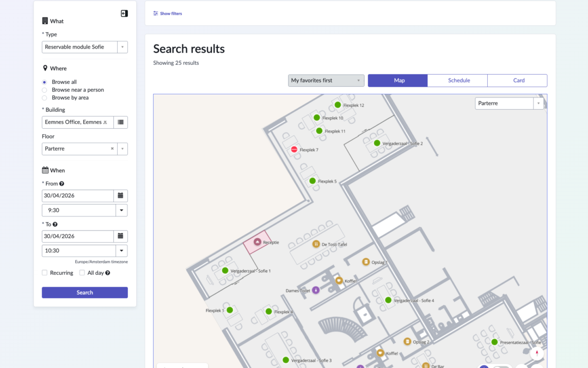Image resolution: width=588 pixels, height=368 pixels.
Task: Open the 10:30 To time dropdown
Action: pos(121,251)
